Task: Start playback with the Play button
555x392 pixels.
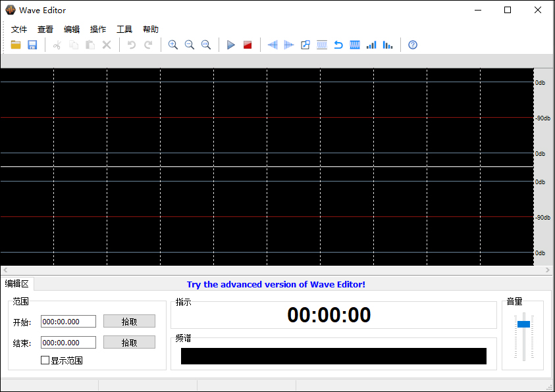Action: pos(230,45)
